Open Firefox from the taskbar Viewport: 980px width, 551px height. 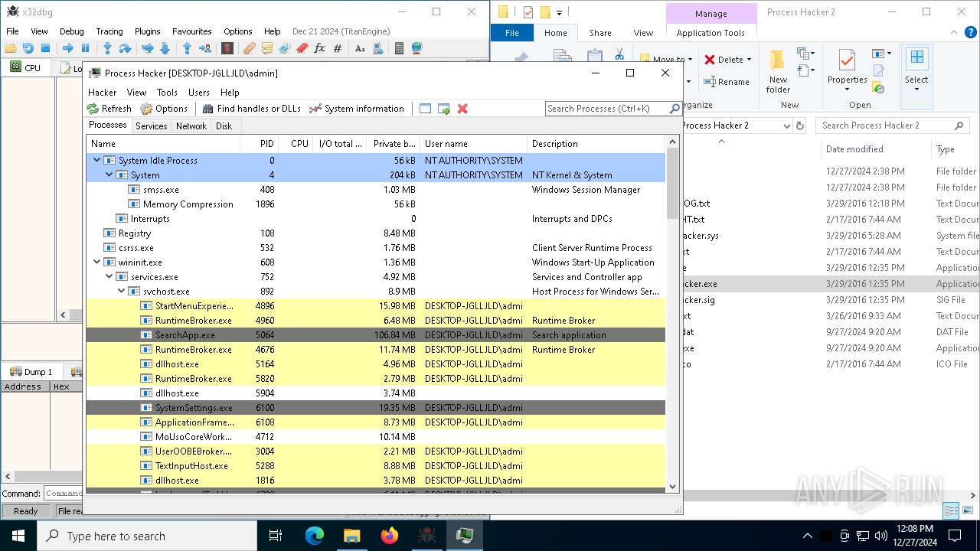coord(390,536)
